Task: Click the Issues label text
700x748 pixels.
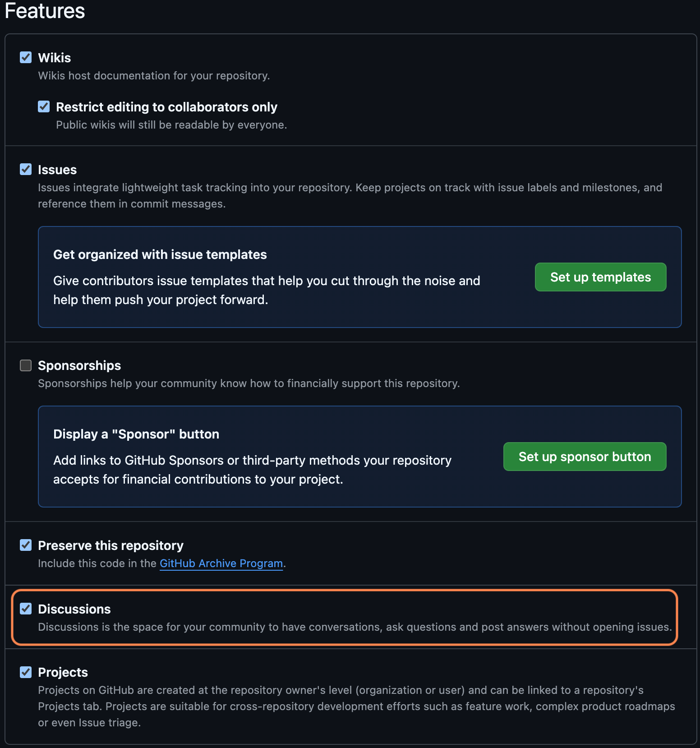Action: click(57, 170)
